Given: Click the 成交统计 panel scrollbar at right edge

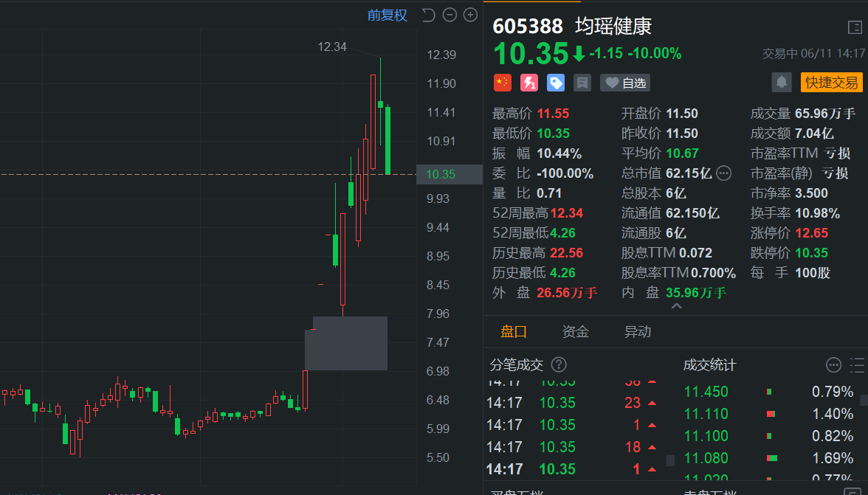Looking at the screenshot, I should tap(865, 400).
